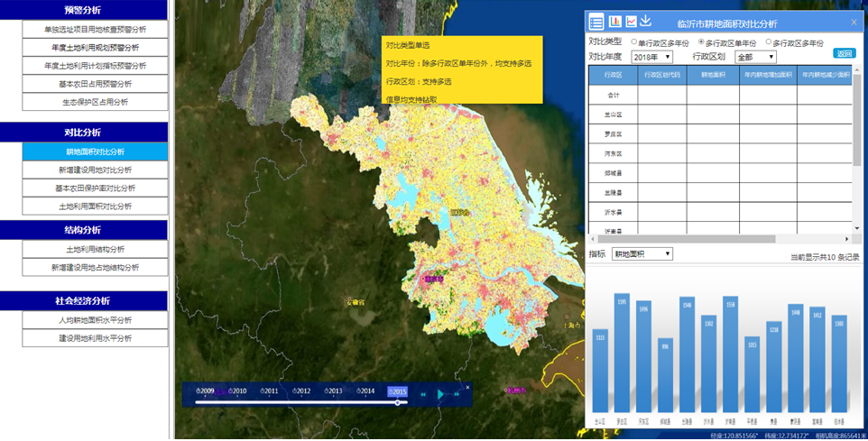Select 耕地面积对比分析 menu item

pos(96,152)
